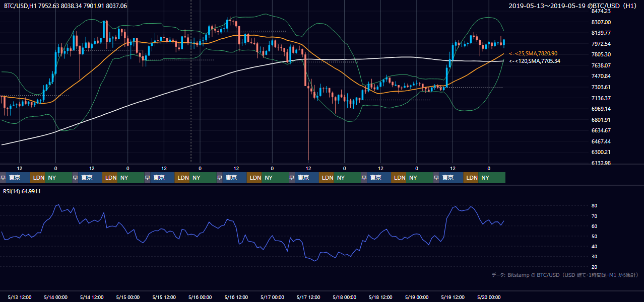This screenshot has height=302, width=644.
Task: Click RSI scale value 60
Action: point(595,226)
